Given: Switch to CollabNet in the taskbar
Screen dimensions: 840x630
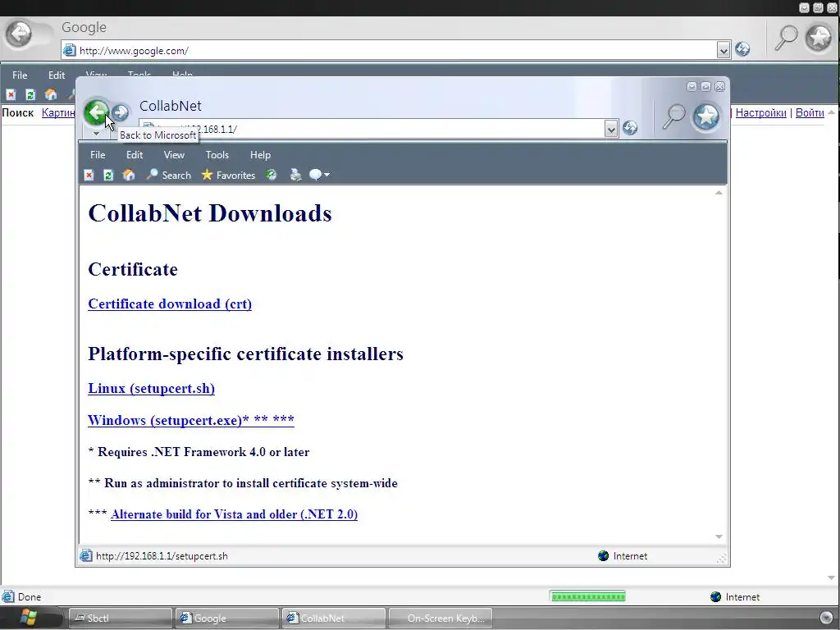Looking at the screenshot, I should point(334,619).
